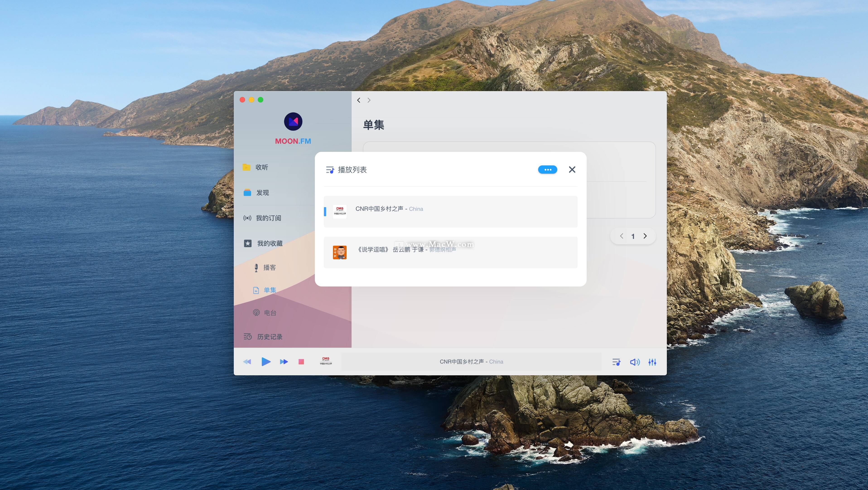The height and width of the screenshot is (490, 868).
Task: Navigate back with the left arrow
Action: click(x=359, y=100)
